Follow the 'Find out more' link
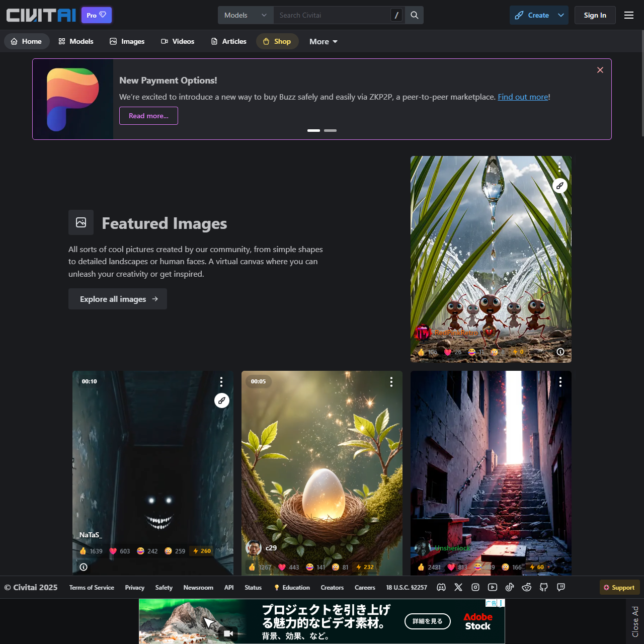This screenshot has height=644, width=644. point(523,97)
